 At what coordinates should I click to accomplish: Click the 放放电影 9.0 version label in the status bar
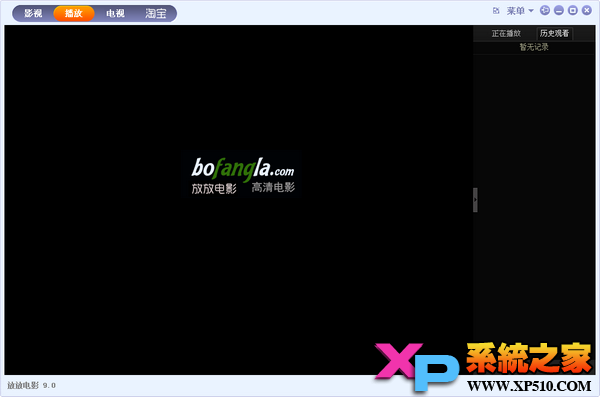pyautogui.click(x=31, y=385)
